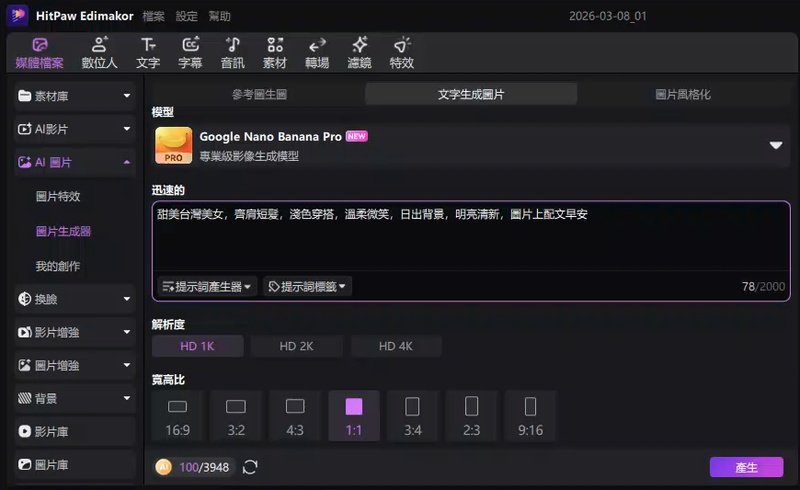Select the HD 1K resolution option

pyautogui.click(x=197, y=346)
